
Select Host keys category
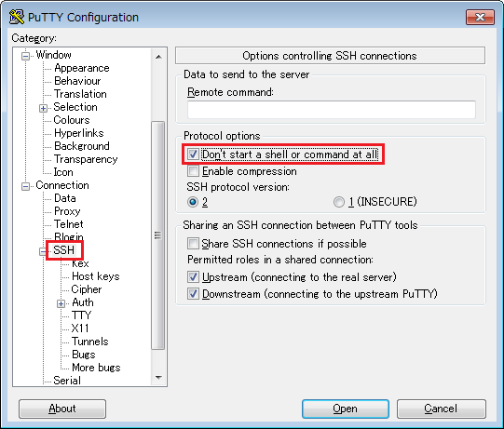(x=95, y=276)
